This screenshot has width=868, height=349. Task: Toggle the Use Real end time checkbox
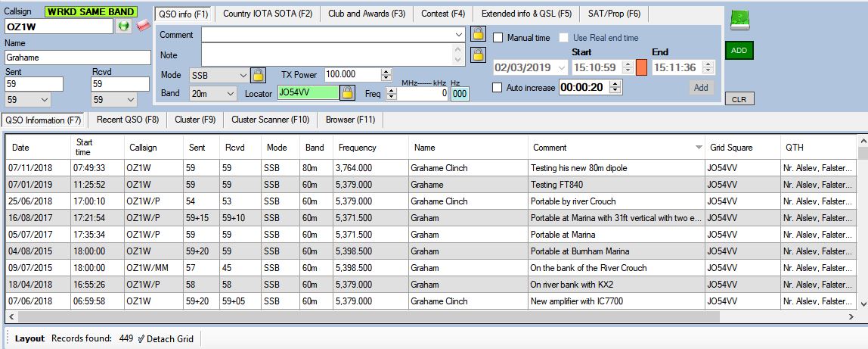pyautogui.click(x=563, y=38)
